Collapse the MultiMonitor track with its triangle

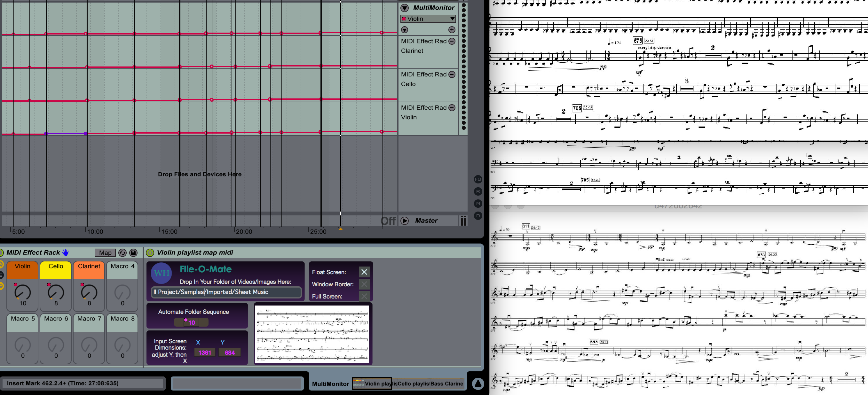pos(405,8)
